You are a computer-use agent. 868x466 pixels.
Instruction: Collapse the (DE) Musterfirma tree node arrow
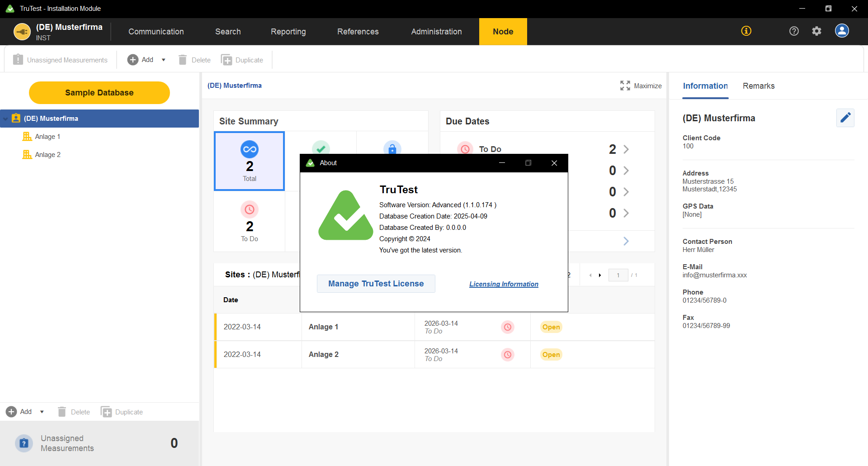5,119
